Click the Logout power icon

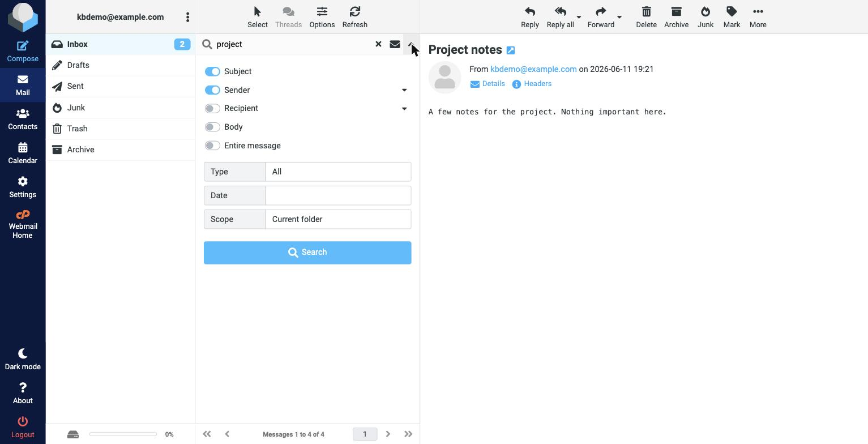[x=23, y=427]
